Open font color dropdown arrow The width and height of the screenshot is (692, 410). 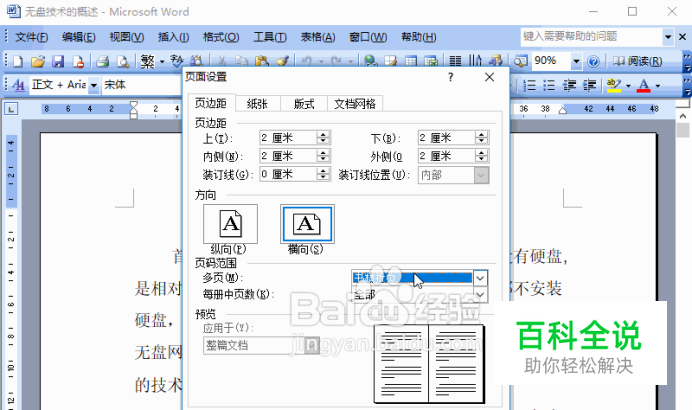(658, 85)
